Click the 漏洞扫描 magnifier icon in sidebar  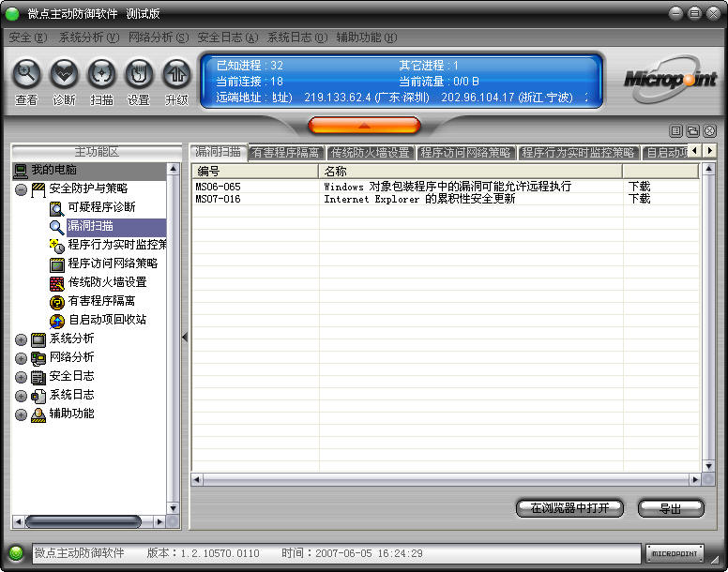click(56, 227)
